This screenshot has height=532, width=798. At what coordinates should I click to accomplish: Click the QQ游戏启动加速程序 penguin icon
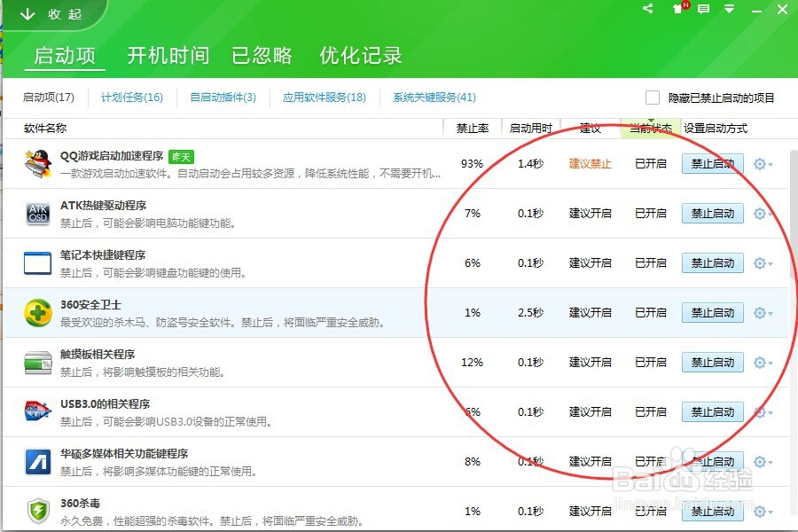coord(38,163)
